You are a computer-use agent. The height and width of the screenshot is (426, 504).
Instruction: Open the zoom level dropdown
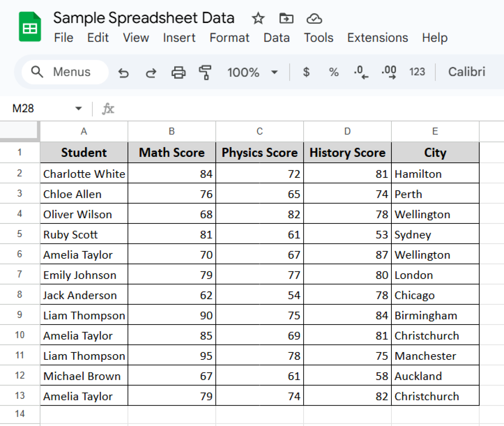coord(252,73)
